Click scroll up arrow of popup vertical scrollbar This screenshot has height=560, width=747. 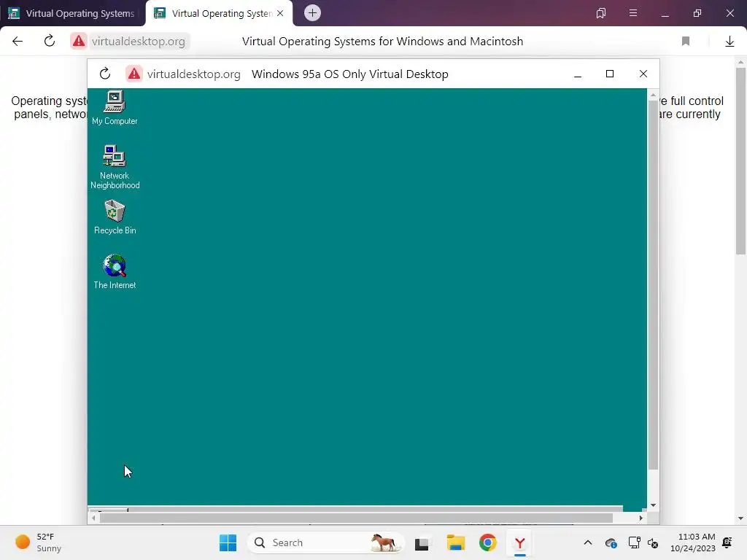point(653,96)
